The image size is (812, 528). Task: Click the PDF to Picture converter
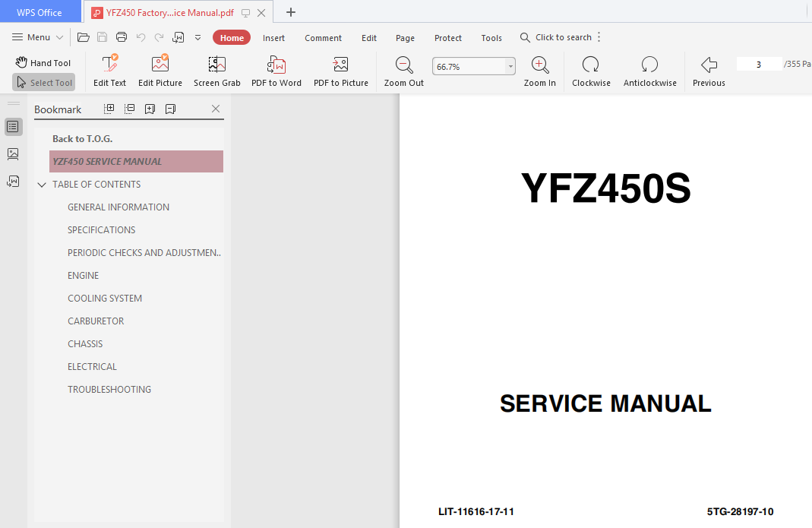click(341, 71)
